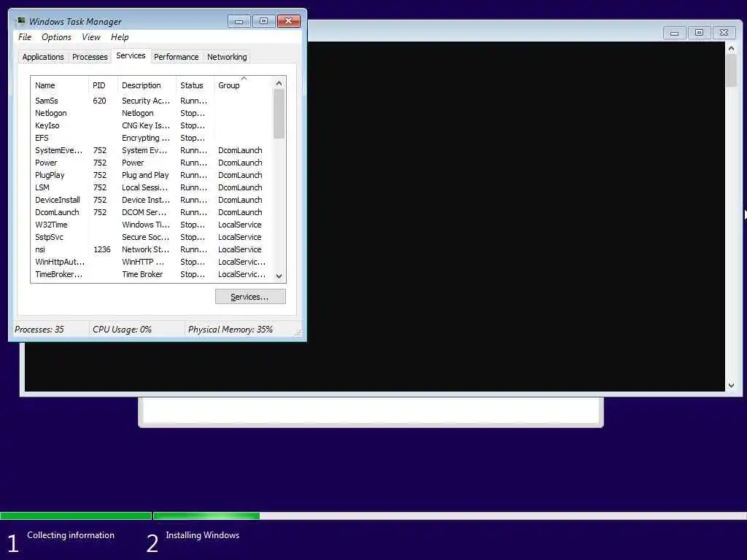Switch to the Performance tab
This screenshot has width=747, height=560.
[x=177, y=57]
